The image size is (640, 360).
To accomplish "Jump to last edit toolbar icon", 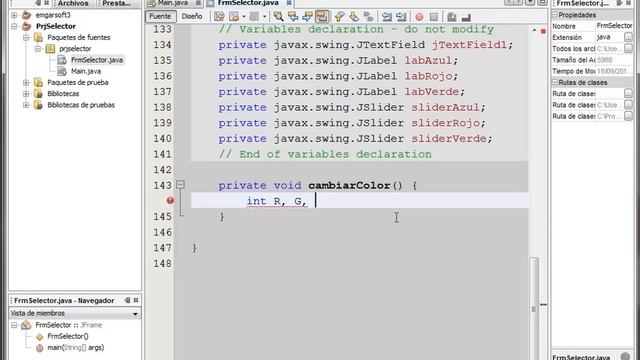I will coord(219,17).
